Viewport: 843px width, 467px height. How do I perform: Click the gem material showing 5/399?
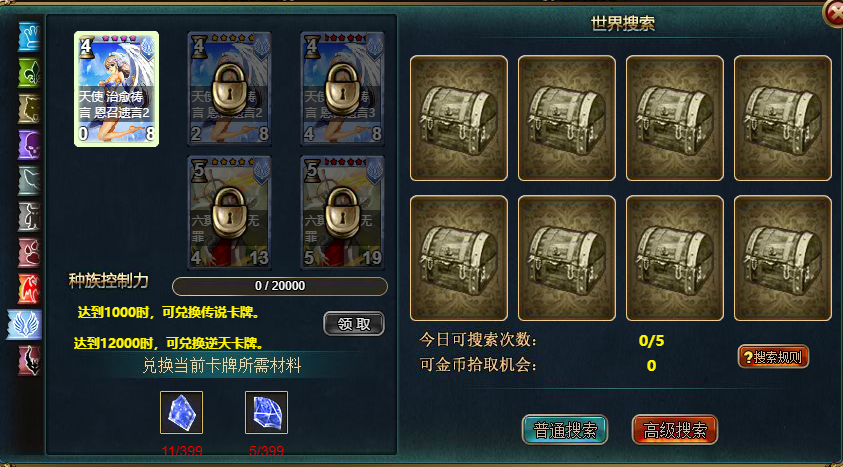[x=266, y=412]
